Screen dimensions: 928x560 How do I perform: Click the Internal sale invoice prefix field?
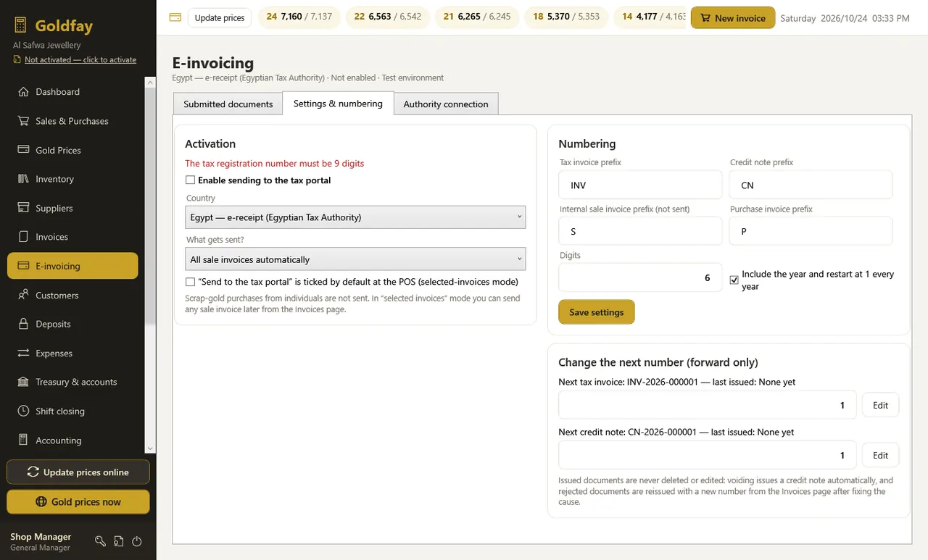point(640,231)
